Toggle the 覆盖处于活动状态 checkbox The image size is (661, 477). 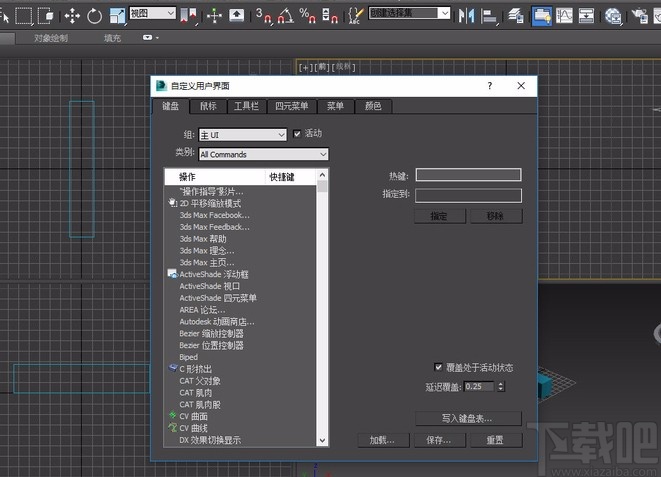point(438,367)
